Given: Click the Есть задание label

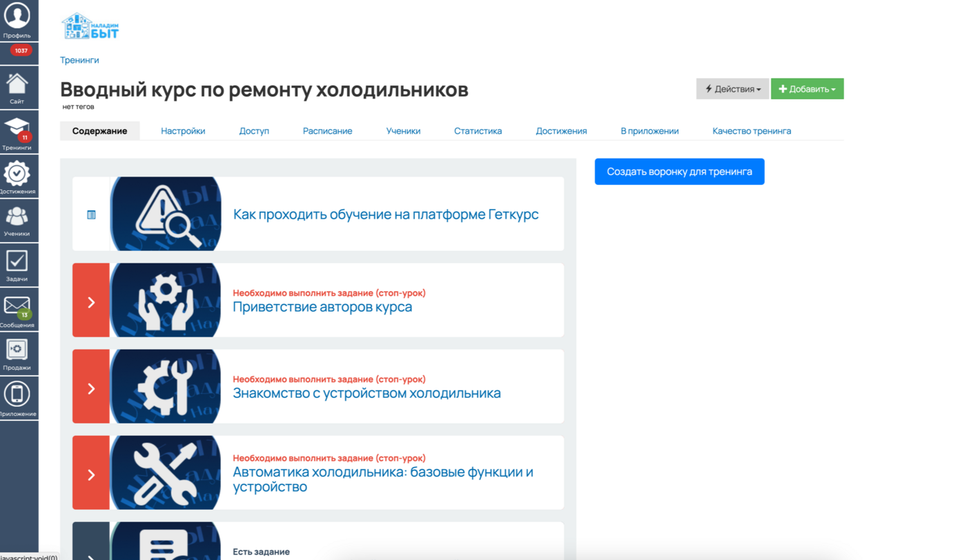Looking at the screenshot, I should [x=261, y=552].
